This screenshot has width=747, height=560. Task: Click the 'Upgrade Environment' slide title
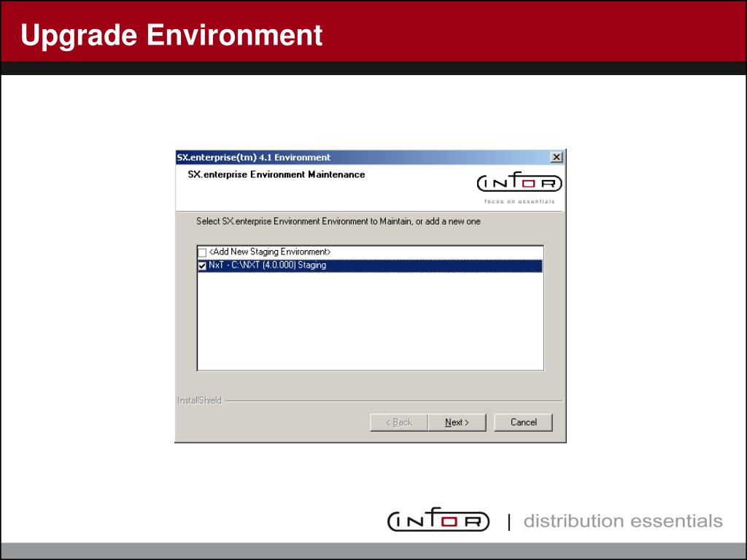pos(171,35)
